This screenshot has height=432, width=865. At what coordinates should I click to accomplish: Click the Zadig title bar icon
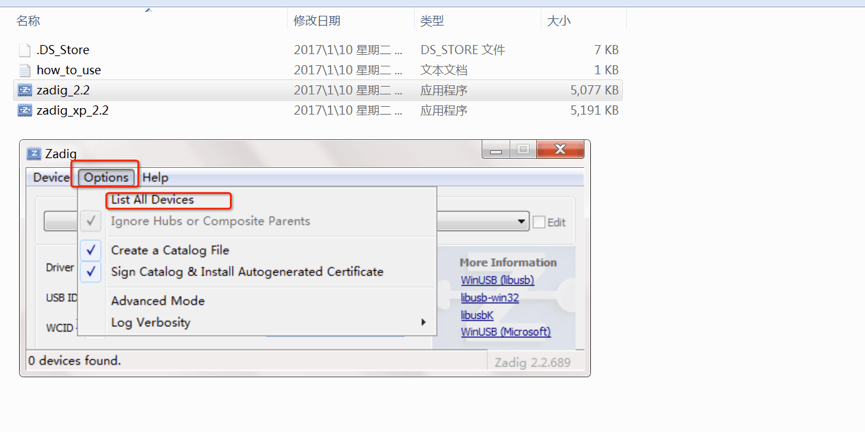pos(34,153)
